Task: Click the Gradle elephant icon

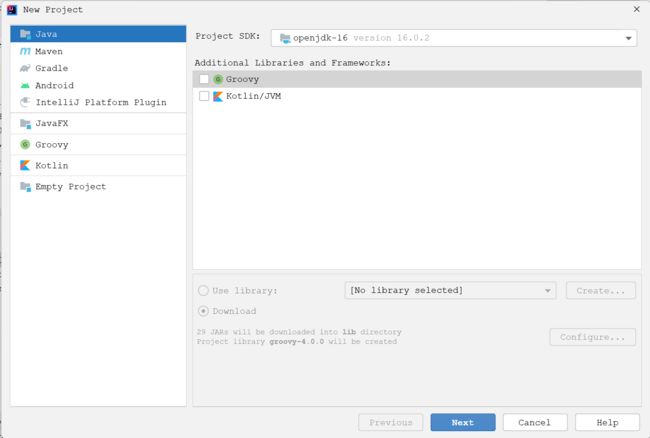Action: coord(25,68)
